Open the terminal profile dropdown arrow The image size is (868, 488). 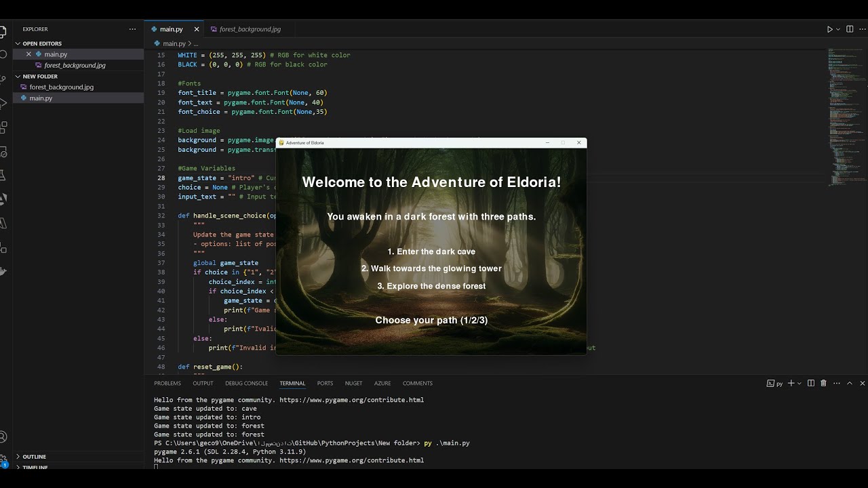pyautogui.click(x=799, y=383)
